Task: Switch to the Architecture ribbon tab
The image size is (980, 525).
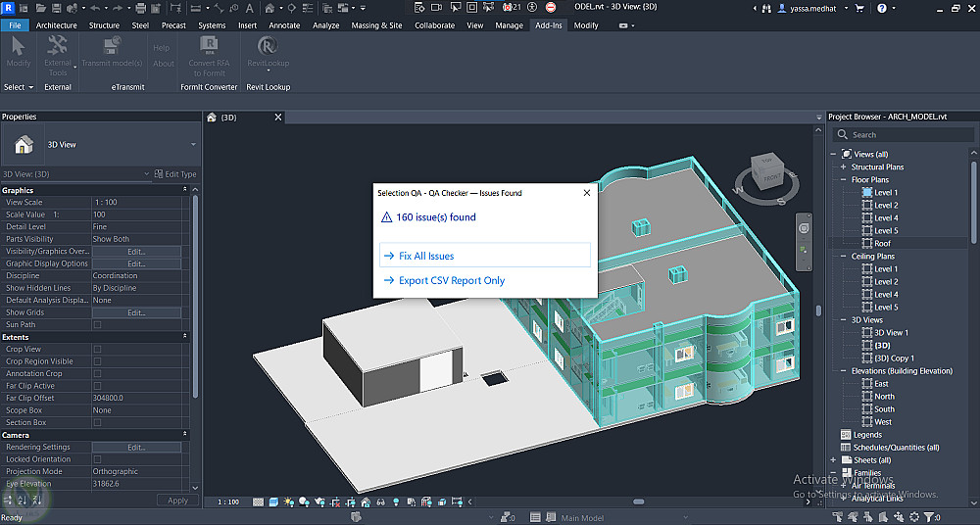Action: click(x=57, y=25)
